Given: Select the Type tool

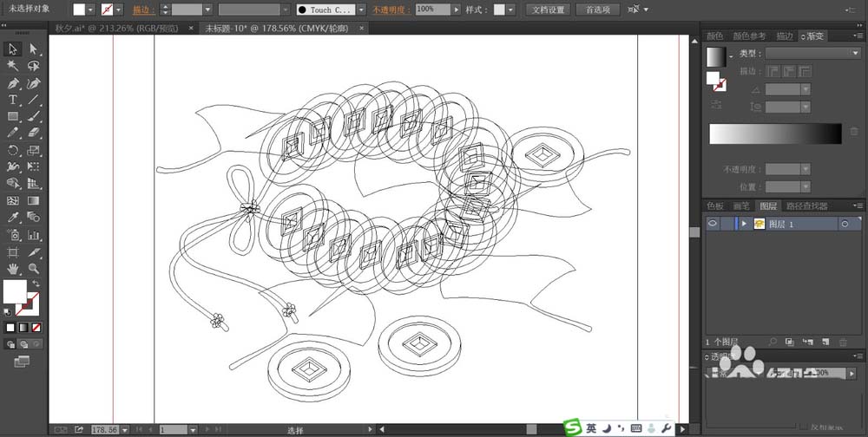Looking at the screenshot, I should [13, 100].
